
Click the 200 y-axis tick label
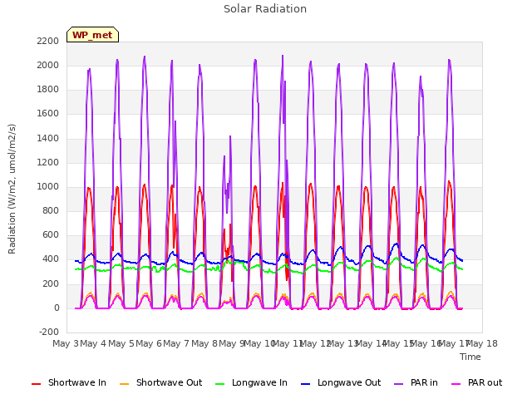[x=51, y=283]
